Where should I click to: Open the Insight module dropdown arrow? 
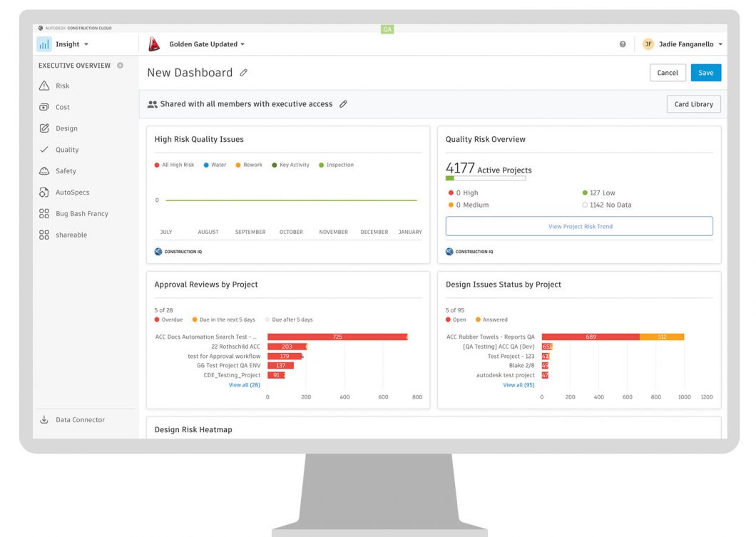pos(86,44)
